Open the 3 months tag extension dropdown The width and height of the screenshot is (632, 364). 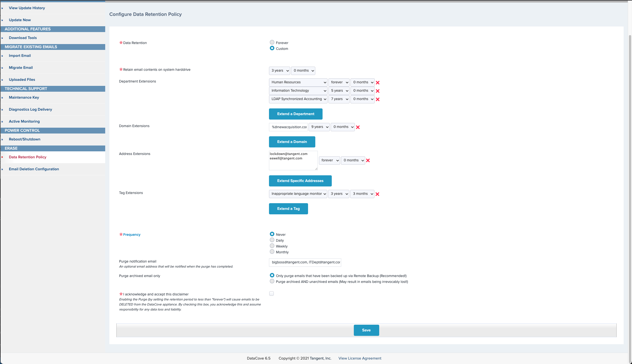[x=362, y=194]
